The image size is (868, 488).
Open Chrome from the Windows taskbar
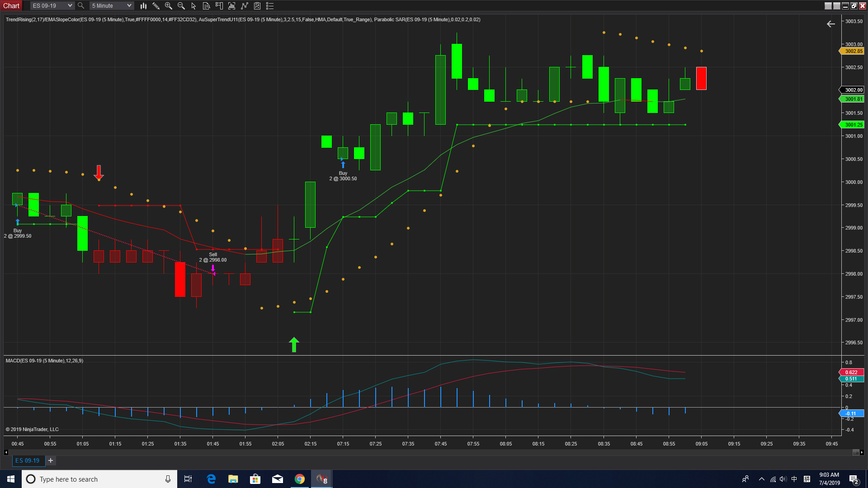299,479
